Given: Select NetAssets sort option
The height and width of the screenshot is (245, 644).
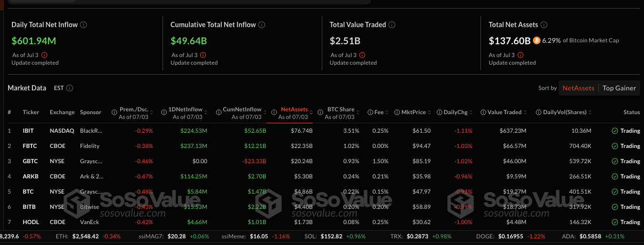Looking at the screenshot, I should coord(578,88).
